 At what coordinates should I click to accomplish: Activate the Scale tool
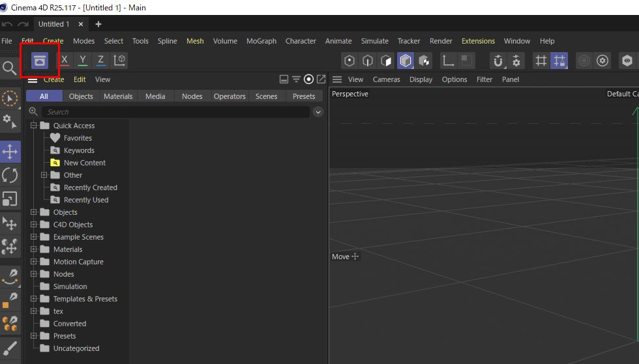pos(10,199)
